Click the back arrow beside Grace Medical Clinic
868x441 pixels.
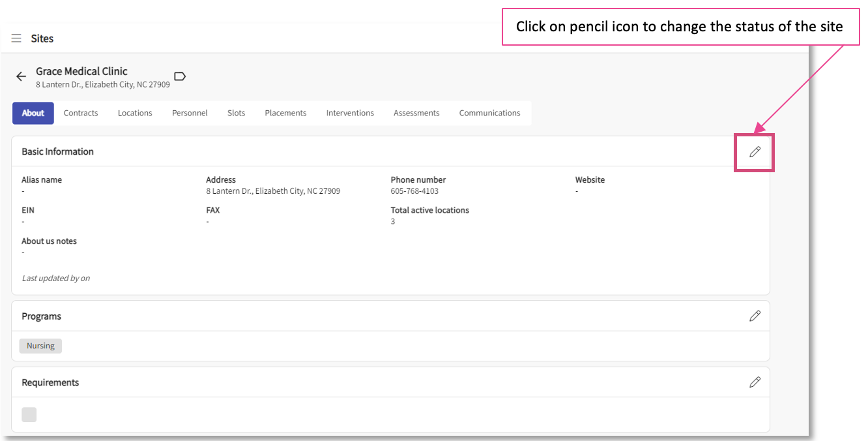point(21,77)
